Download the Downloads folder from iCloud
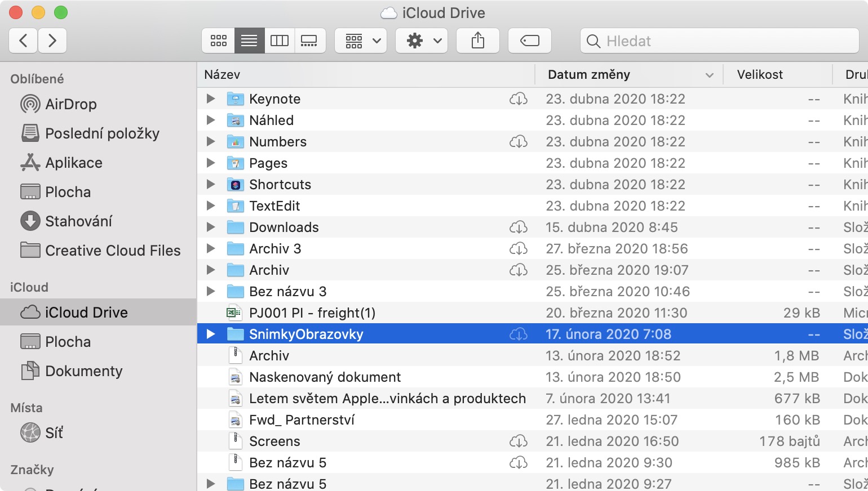 (519, 227)
